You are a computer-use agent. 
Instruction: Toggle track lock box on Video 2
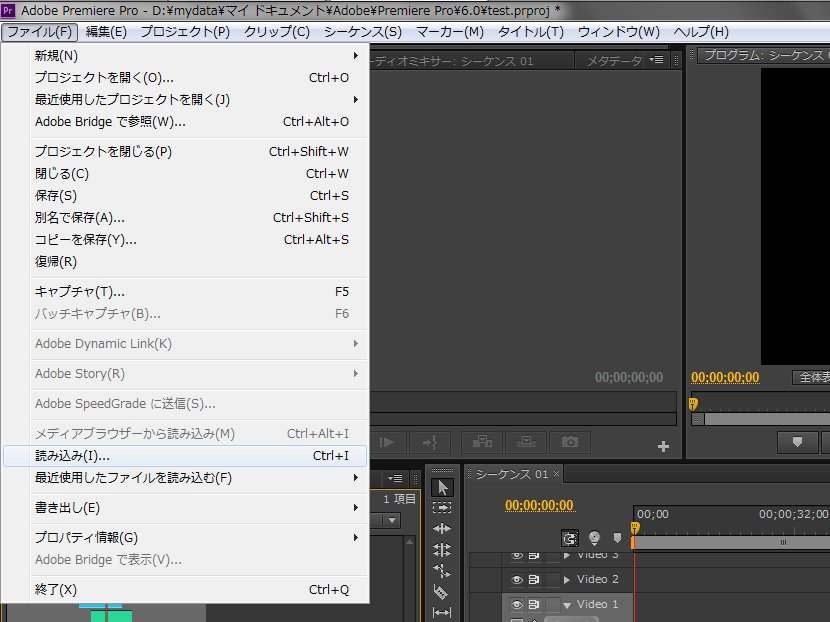click(x=552, y=580)
